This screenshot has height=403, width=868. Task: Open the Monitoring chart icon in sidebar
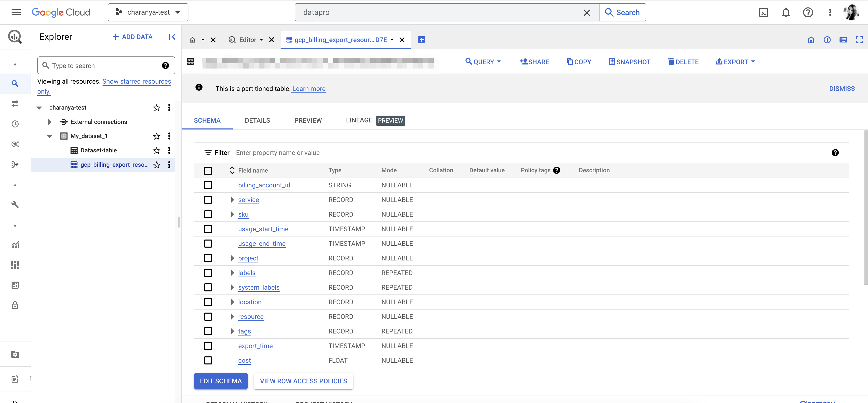point(15,245)
